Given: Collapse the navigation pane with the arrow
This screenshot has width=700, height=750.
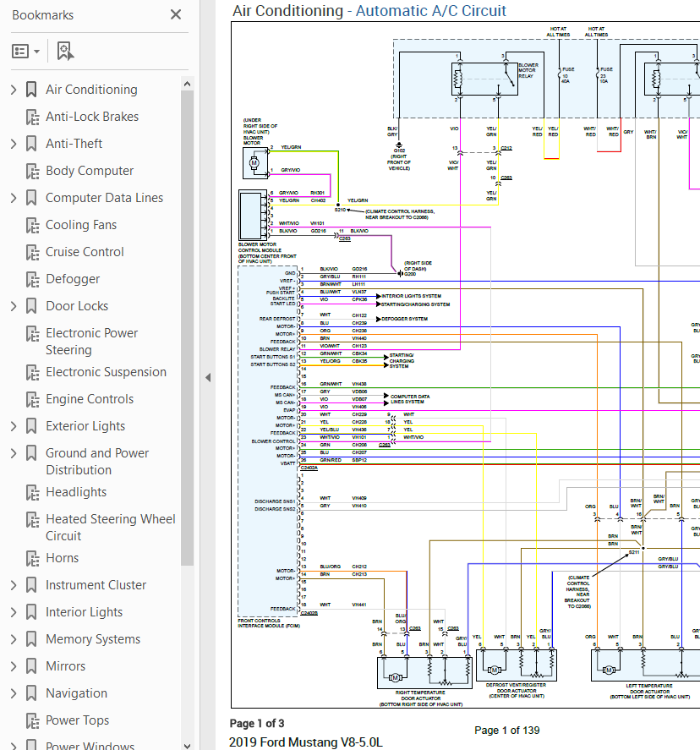Looking at the screenshot, I should 208,377.
